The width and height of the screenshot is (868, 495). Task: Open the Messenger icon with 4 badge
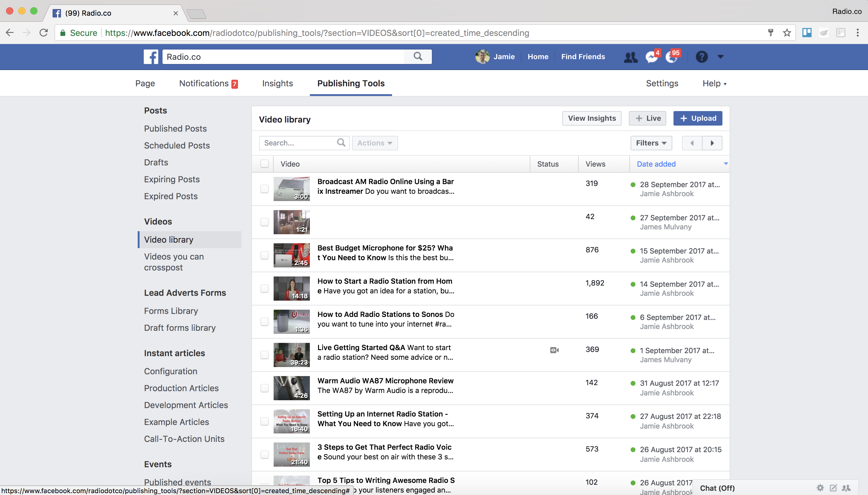point(652,57)
